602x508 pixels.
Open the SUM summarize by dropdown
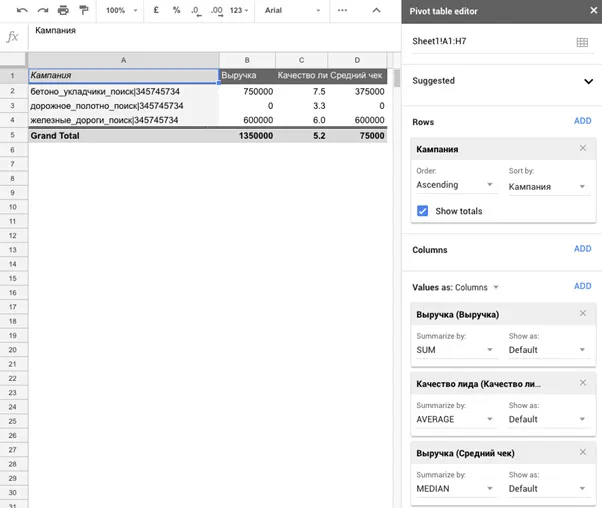[455, 350]
